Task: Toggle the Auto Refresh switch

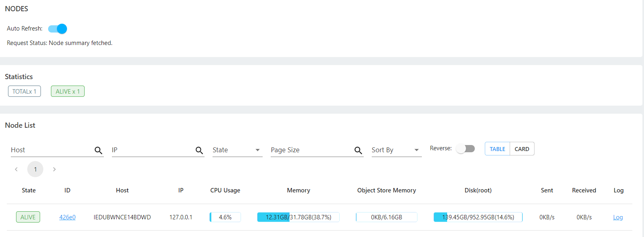Action: click(57, 29)
